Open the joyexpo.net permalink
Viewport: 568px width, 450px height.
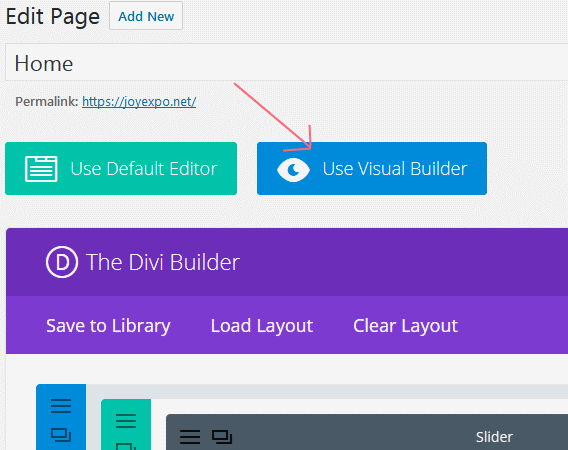pyautogui.click(x=139, y=102)
